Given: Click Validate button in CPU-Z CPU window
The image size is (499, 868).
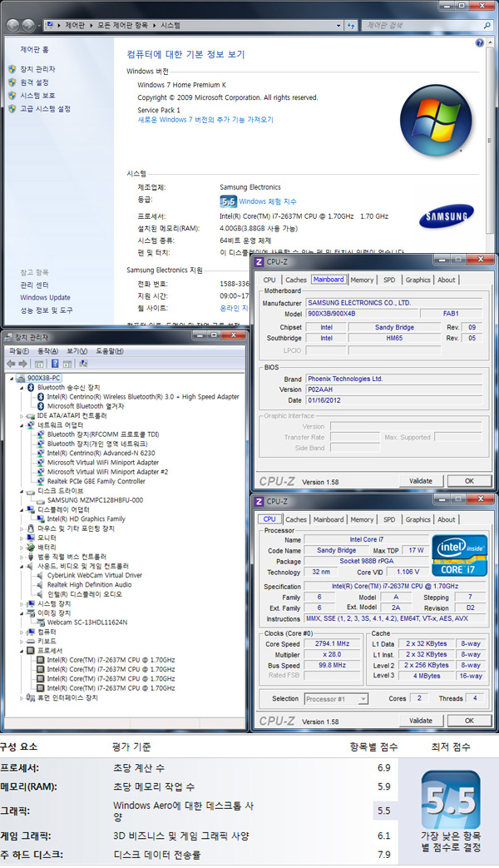Looking at the screenshot, I should click(x=421, y=721).
